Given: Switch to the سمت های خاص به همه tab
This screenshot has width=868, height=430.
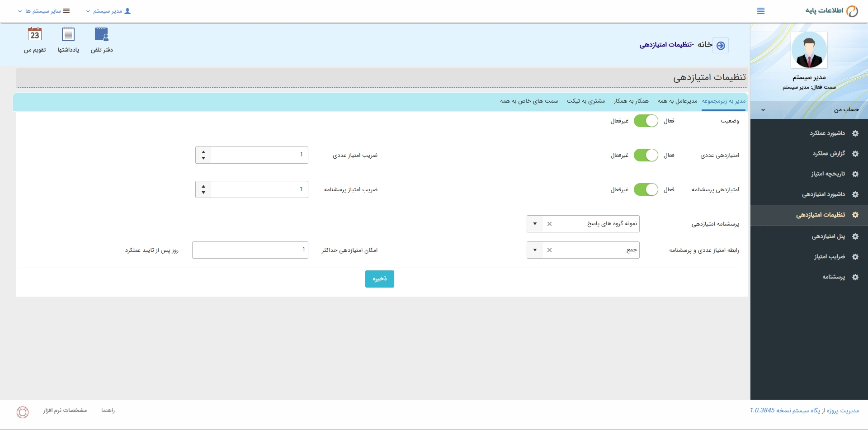Looking at the screenshot, I should coord(529,101).
